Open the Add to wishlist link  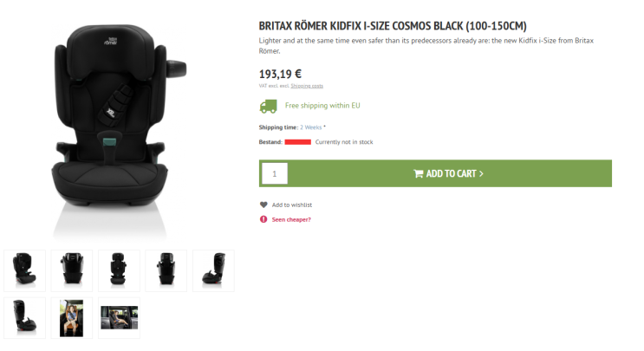pos(292,205)
